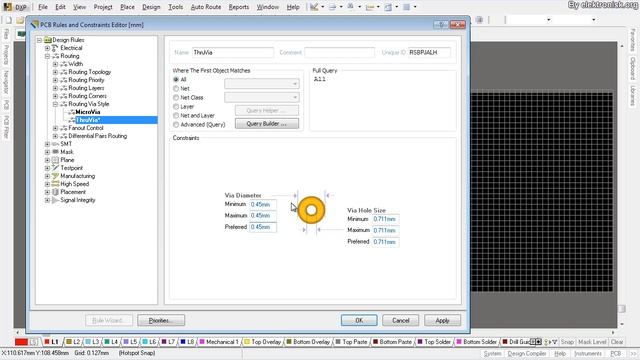This screenshot has height=360, width=640.
Task: Collapse the Routing rules node
Action: (x=47, y=56)
